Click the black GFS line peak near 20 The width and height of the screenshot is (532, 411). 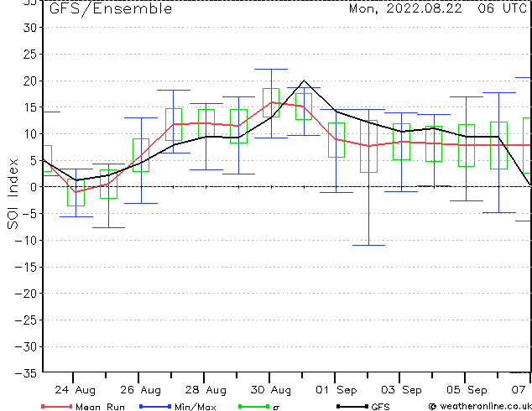304,81
